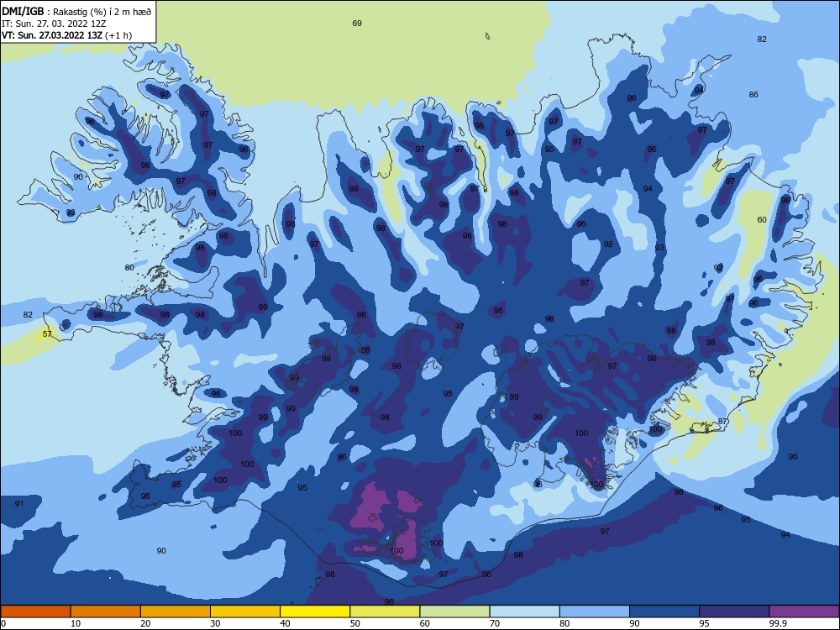Click the '60' humidity value on the map
The height and width of the screenshot is (630, 840).
click(x=762, y=219)
